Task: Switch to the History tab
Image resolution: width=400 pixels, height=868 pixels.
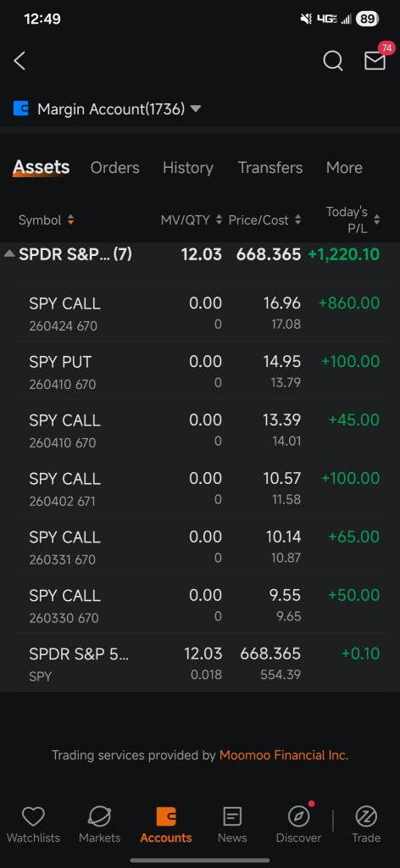Action: coord(188,168)
